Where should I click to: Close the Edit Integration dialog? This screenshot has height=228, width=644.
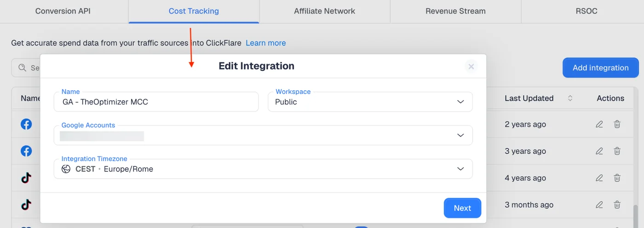click(471, 66)
